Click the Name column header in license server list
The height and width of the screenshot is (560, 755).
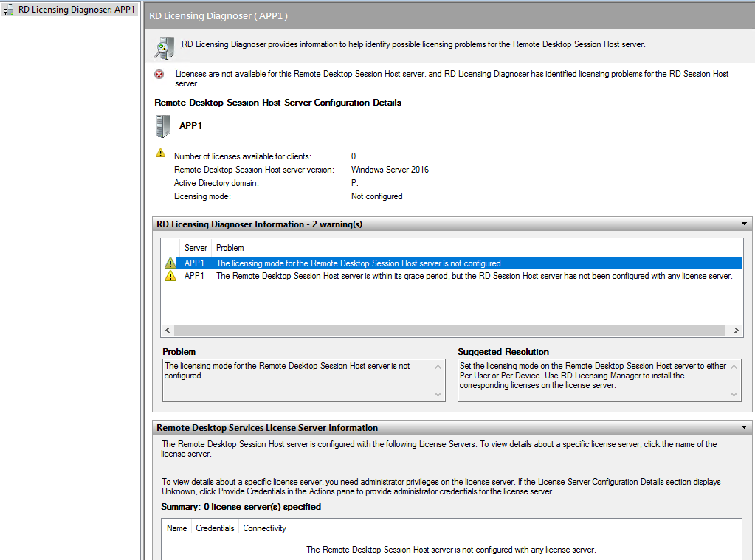(176, 528)
